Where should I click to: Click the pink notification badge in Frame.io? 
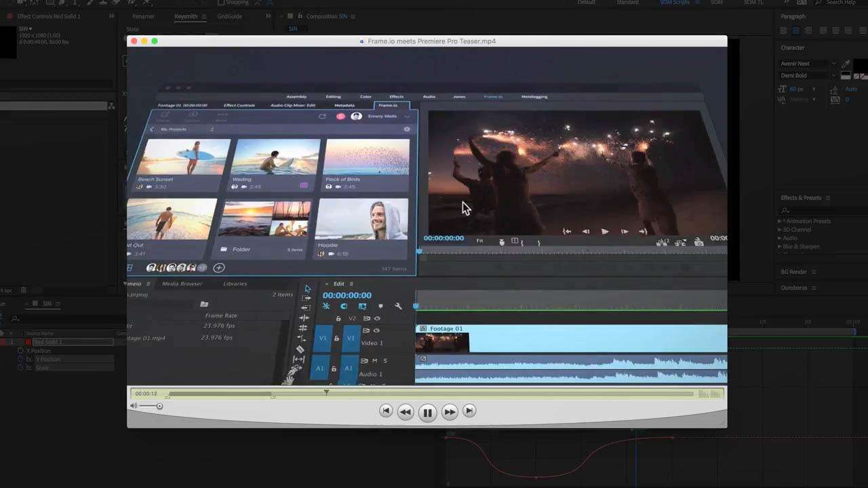tap(340, 117)
